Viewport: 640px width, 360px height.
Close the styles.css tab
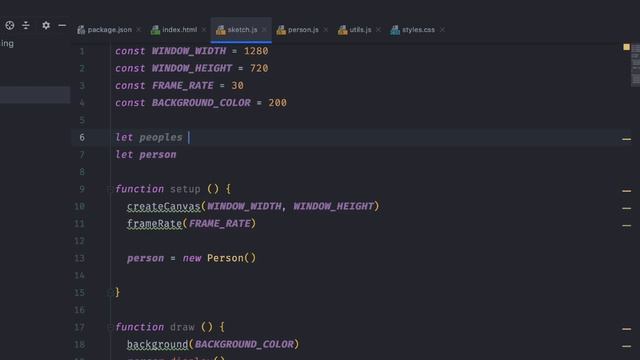point(442,30)
